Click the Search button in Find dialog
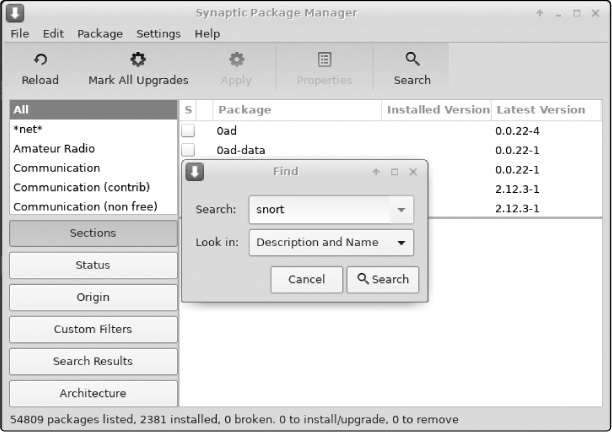Screen dimensions: 612x432 click(383, 279)
